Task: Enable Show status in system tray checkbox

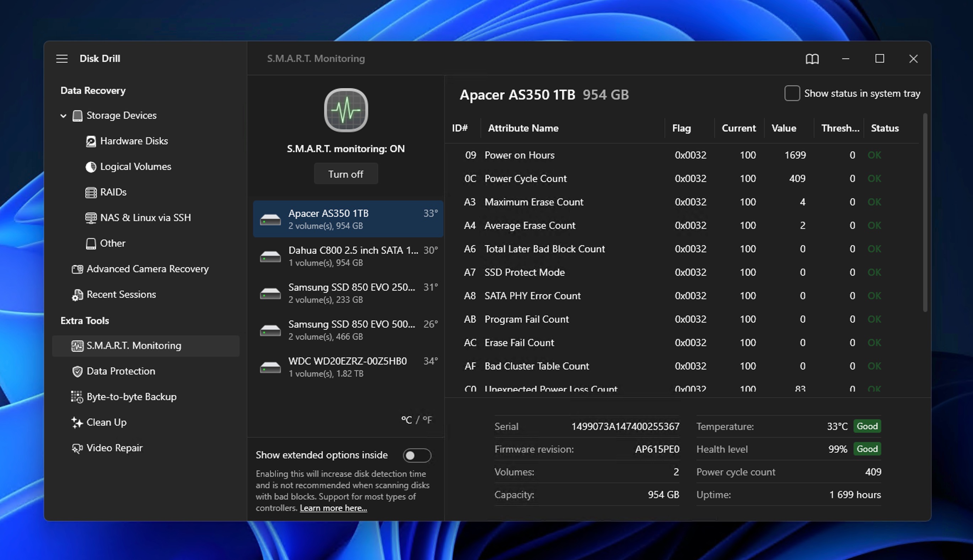Action: [x=792, y=93]
